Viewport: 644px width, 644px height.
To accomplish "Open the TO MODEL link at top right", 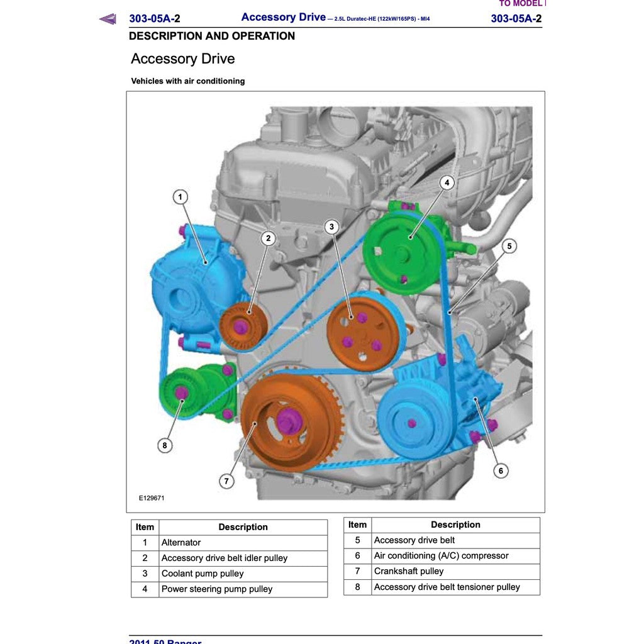I will [520, 3].
